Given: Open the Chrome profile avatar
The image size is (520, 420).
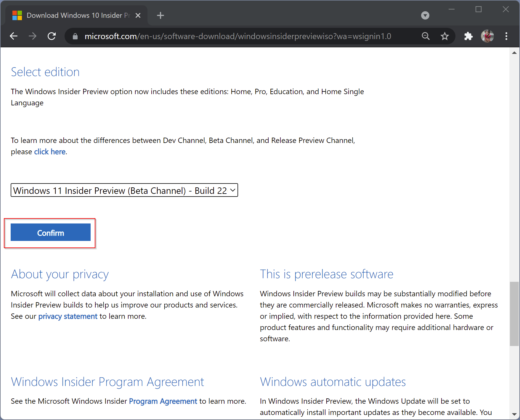Looking at the screenshot, I should click(x=487, y=36).
